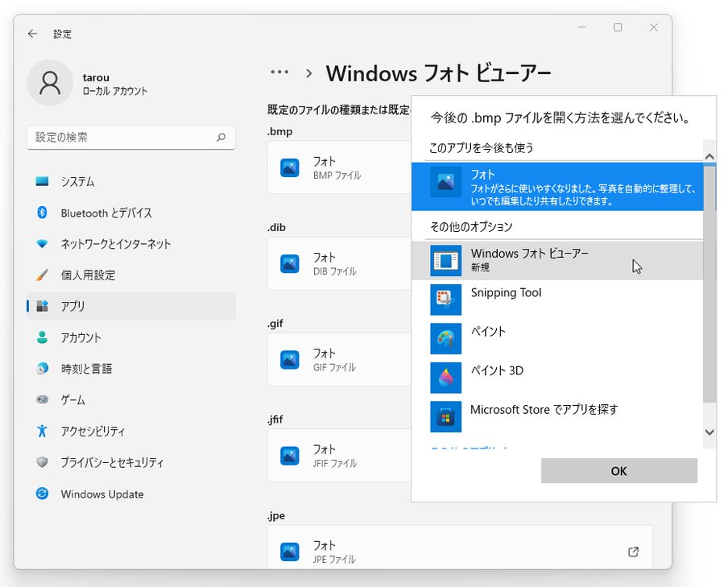Choose Microsoft Store でアプリを探す
This screenshot has width=728, height=587.
click(x=557, y=416)
